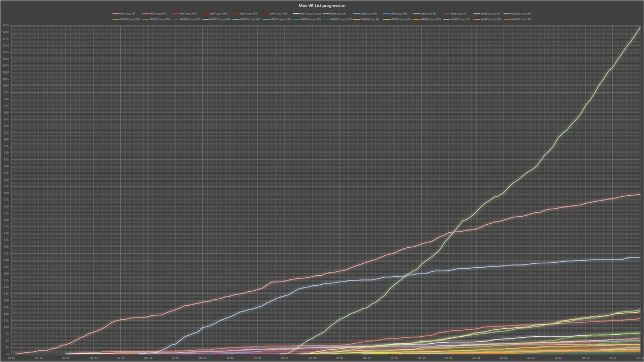Select the MK8 max BR legend entry
Screen dimensions: 644x362
coord(425,13)
